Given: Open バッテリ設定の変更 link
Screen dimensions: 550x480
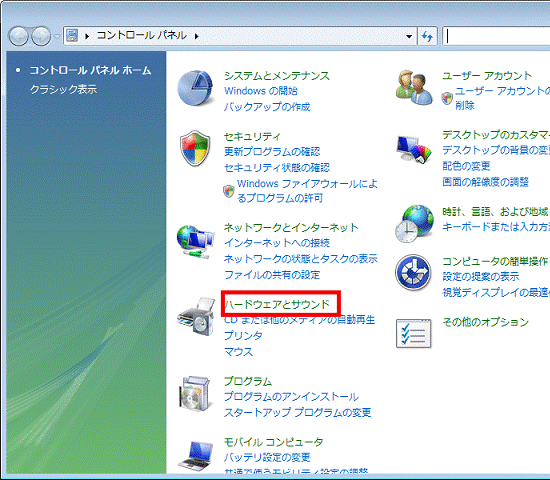Looking at the screenshot, I should tap(267, 457).
